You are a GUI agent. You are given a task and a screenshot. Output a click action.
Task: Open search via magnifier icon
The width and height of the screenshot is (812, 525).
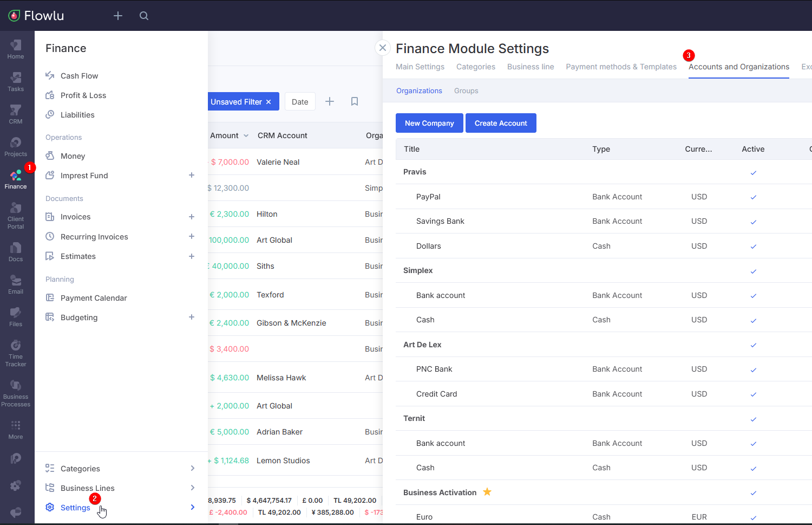point(144,16)
